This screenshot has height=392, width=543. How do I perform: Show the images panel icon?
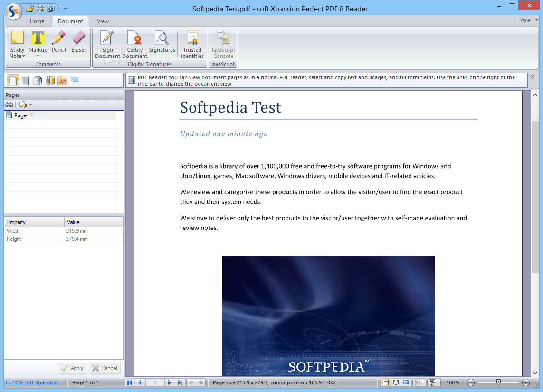pyautogui.click(x=75, y=80)
